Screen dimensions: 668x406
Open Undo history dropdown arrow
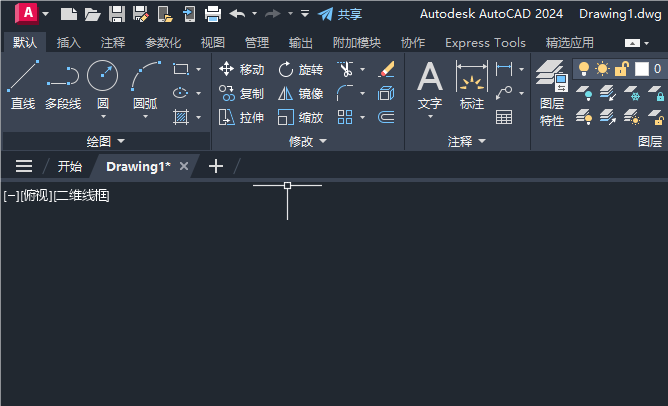point(254,14)
